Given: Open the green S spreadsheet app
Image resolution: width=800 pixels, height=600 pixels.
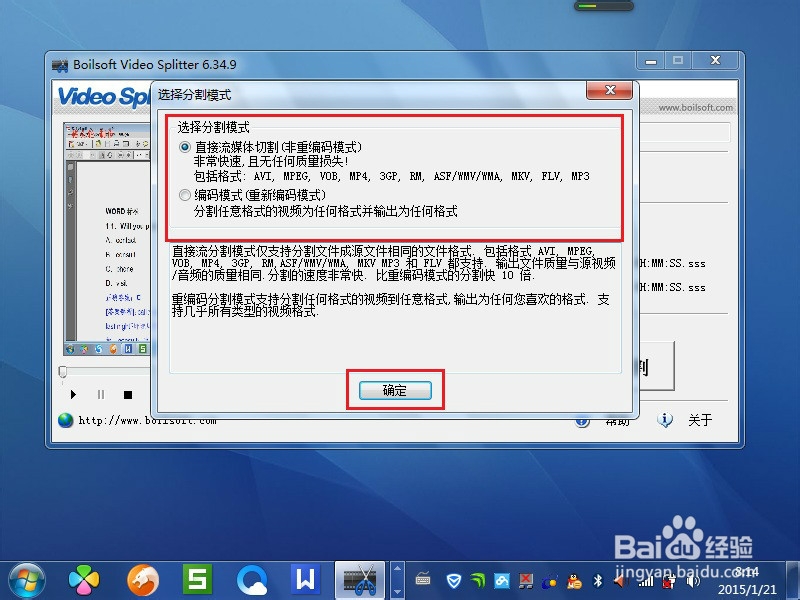Looking at the screenshot, I should (x=197, y=580).
